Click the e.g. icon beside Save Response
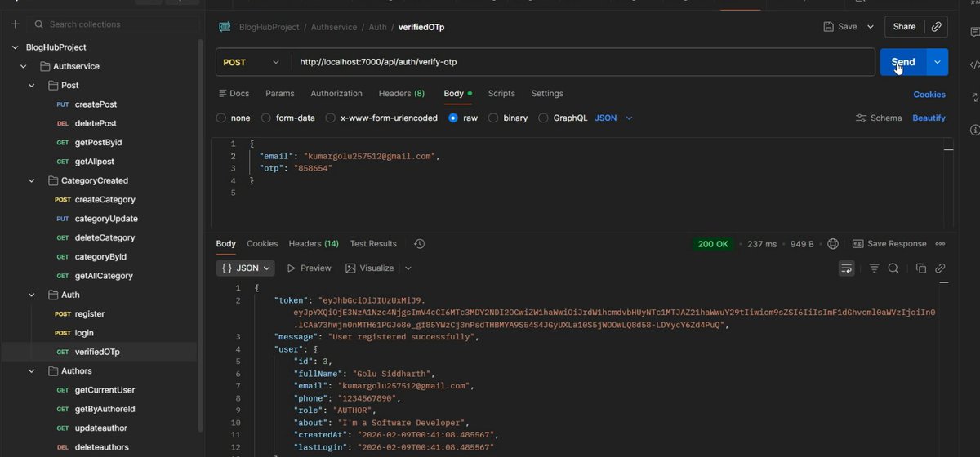Screen dimensions: 980x457 [857, 244]
